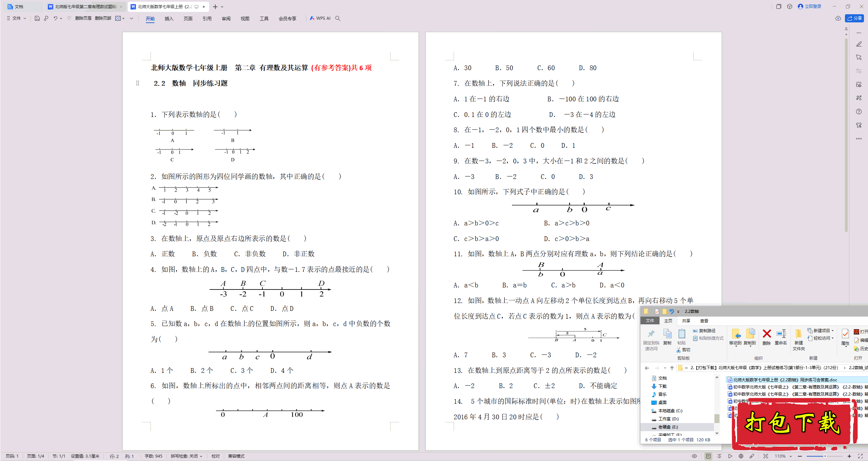This screenshot has height=461, width=868.
Task: Click the Save icon in WPS toolbar
Action: 37,18
